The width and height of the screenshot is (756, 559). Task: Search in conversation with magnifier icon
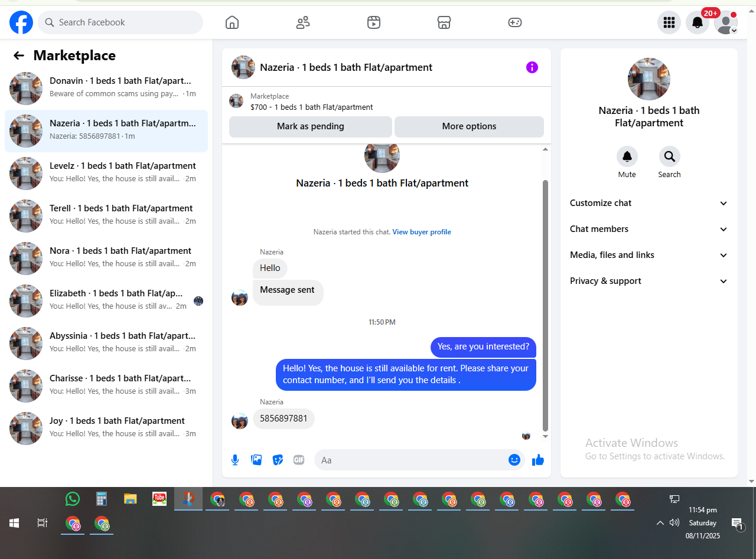[670, 156]
